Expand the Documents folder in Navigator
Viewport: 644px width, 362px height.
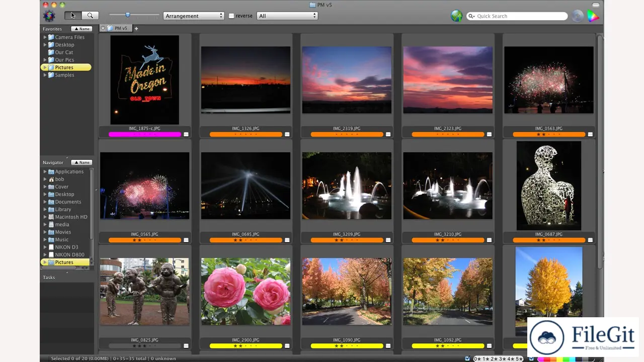45,202
